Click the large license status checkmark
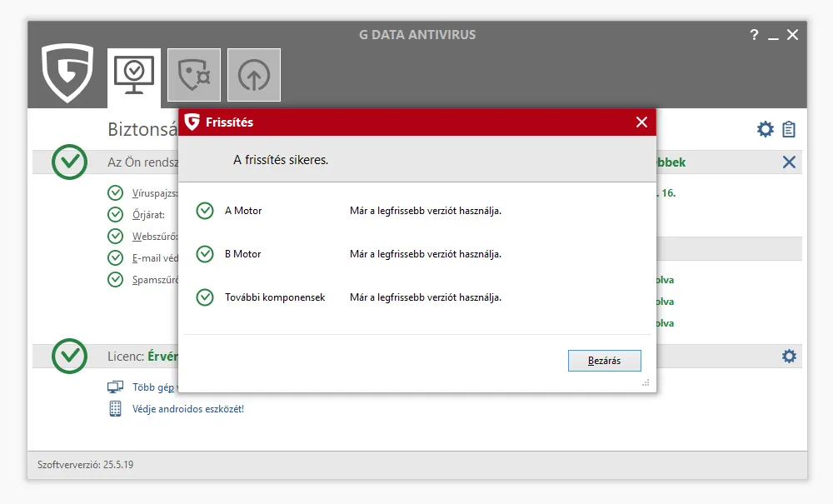 point(70,357)
